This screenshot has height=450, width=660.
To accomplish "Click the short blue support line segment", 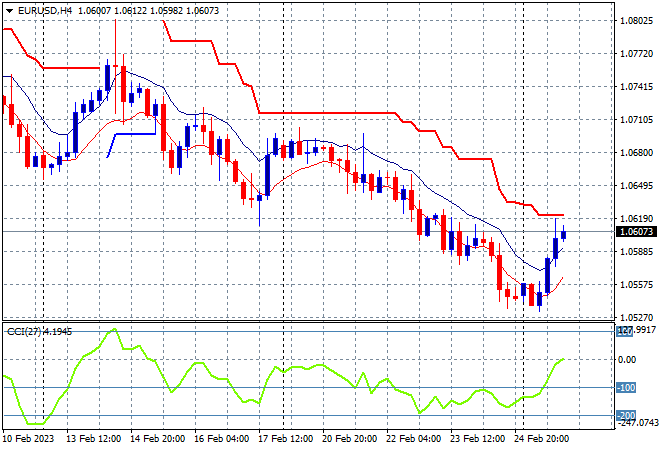I will click(x=135, y=134).
